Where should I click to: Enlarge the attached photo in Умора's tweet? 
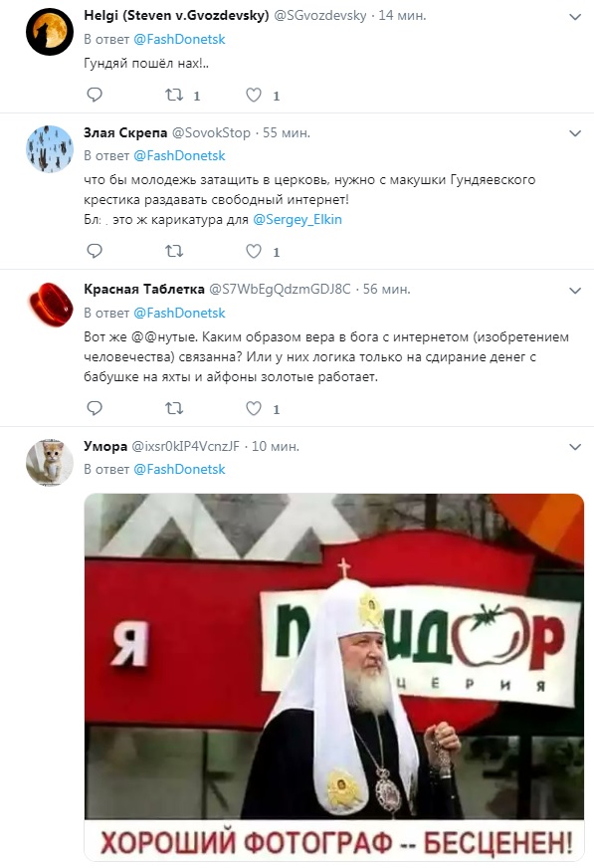(334, 677)
